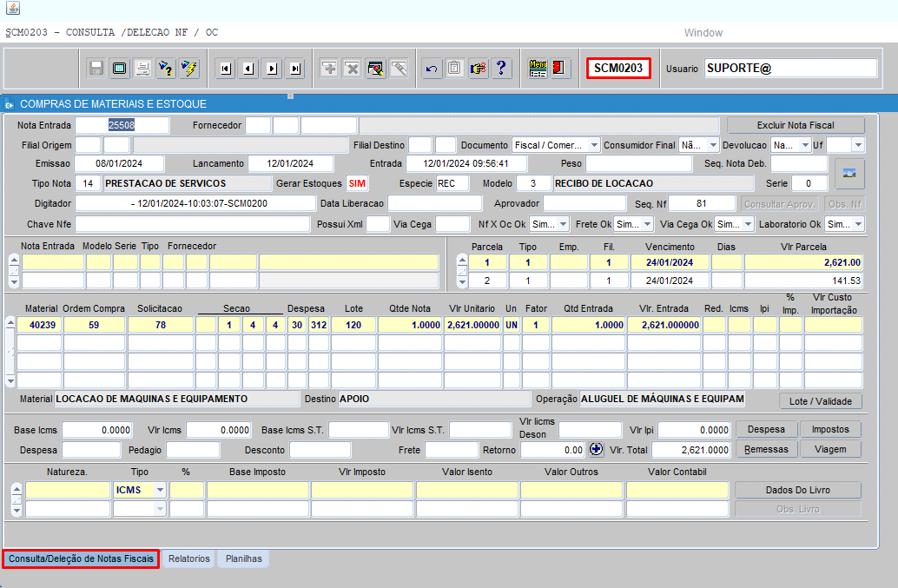Image resolution: width=898 pixels, height=588 pixels.
Task: Go to the next record
Action: tap(272, 69)
